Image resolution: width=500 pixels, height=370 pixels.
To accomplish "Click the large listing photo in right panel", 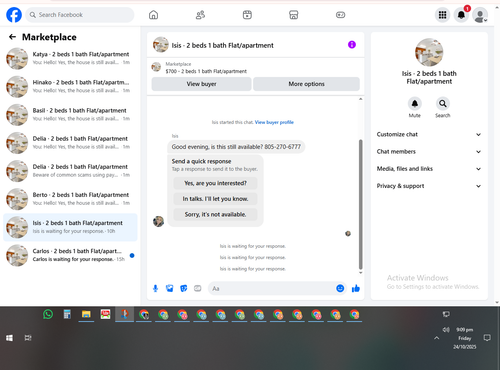I will 429,52.
